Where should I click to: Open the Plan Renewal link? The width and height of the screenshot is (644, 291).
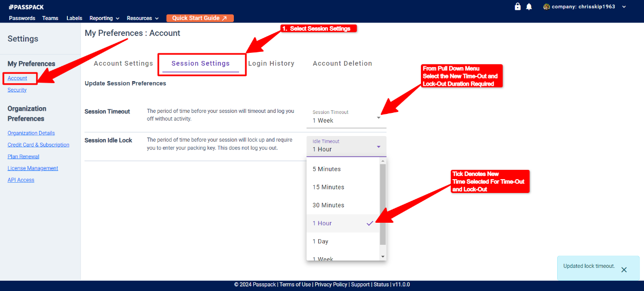click(24, 157)
